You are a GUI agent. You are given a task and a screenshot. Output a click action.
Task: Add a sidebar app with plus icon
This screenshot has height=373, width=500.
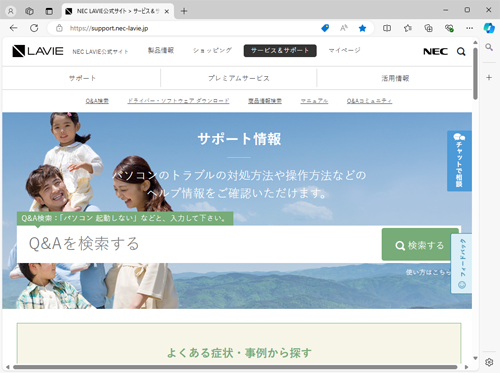489,78
